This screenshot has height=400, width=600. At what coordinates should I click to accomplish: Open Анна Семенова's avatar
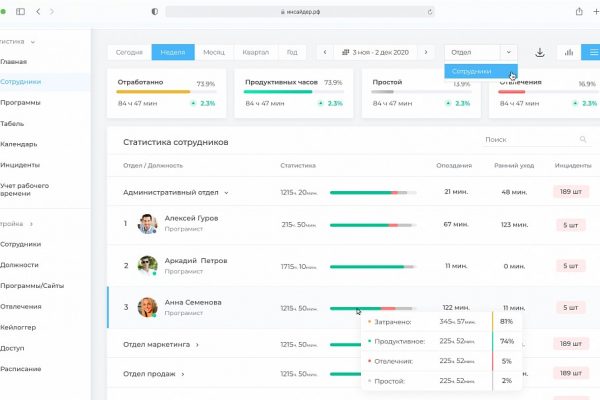coord(147,307)
